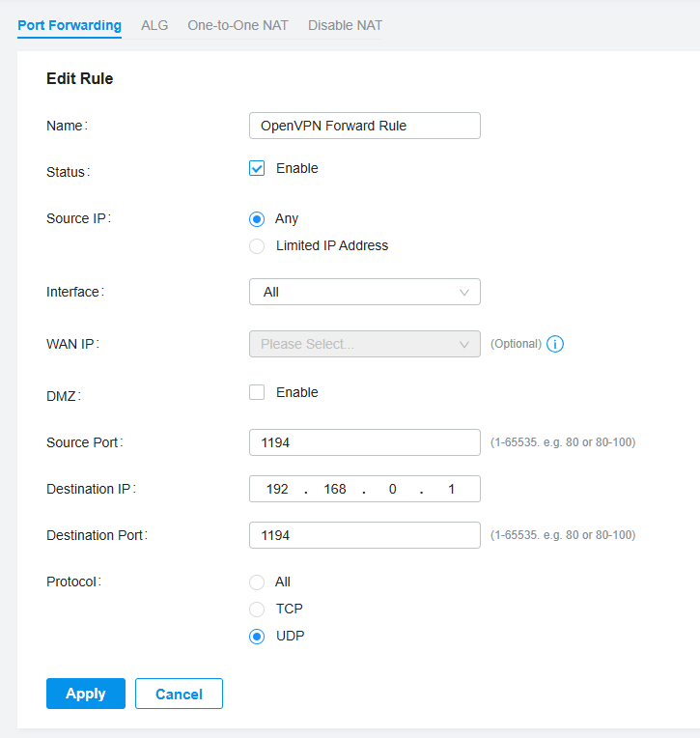Toggle the Status Enable checkbox

[257, 168]
